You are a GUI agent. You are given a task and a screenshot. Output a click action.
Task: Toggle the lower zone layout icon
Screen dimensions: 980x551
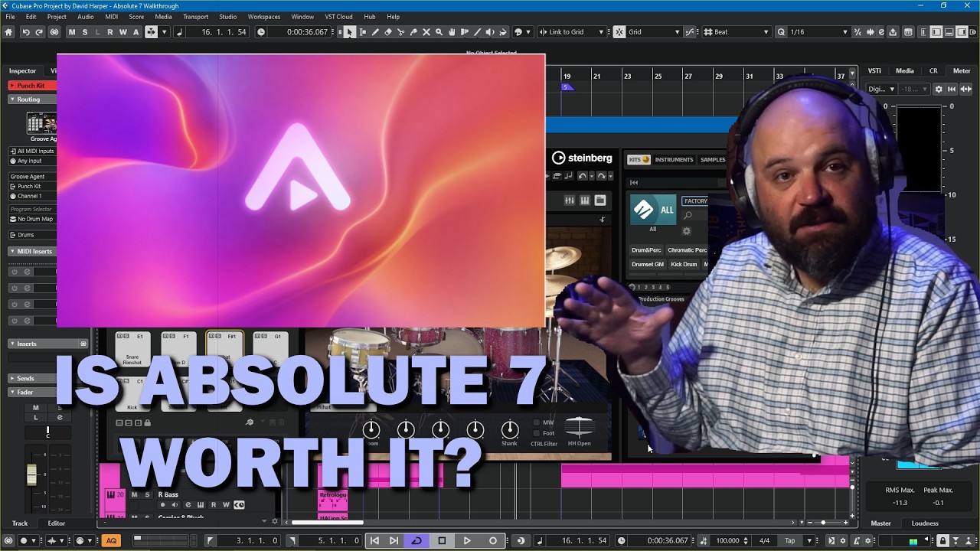point(949,32)
